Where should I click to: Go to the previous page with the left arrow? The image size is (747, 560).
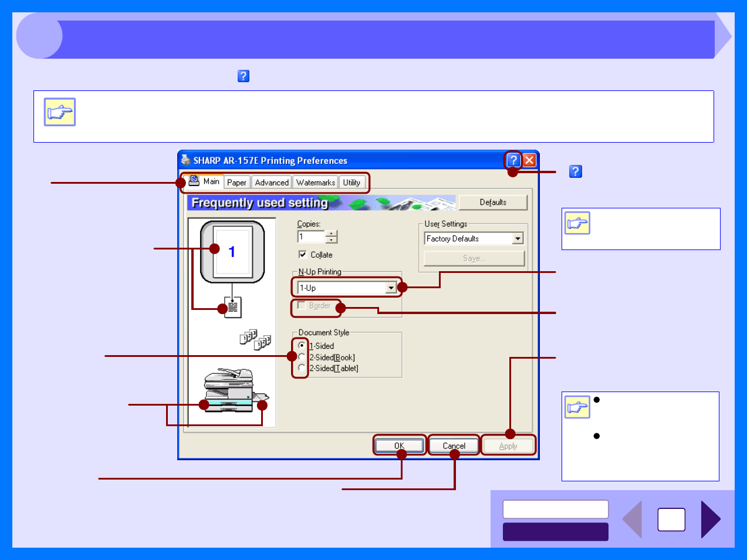[633, 519]
